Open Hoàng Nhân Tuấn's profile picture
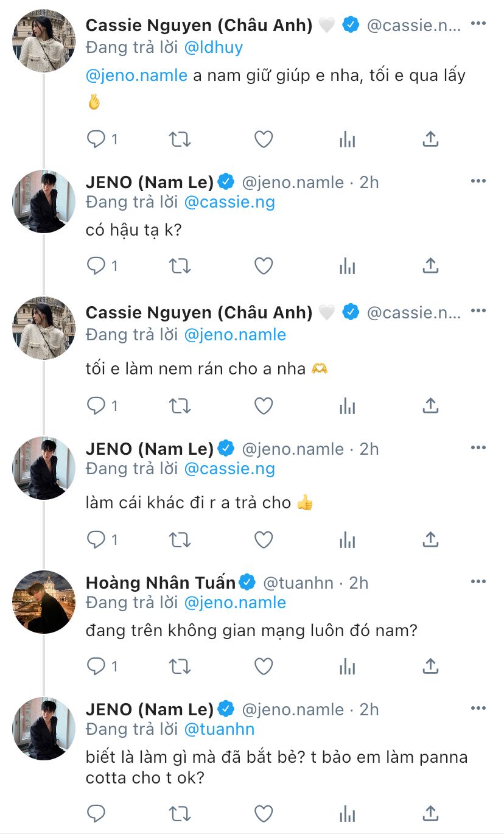The width and height of the screenshot is (504, 834). click(44, 601)
